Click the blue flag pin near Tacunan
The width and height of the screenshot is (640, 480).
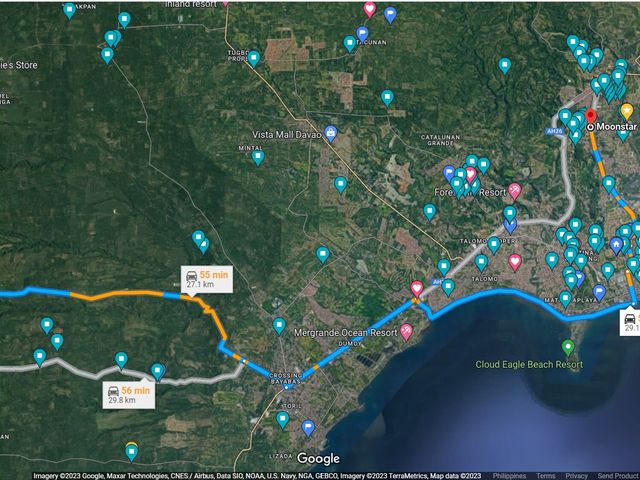pyautogui.click(x=362, y=34)
